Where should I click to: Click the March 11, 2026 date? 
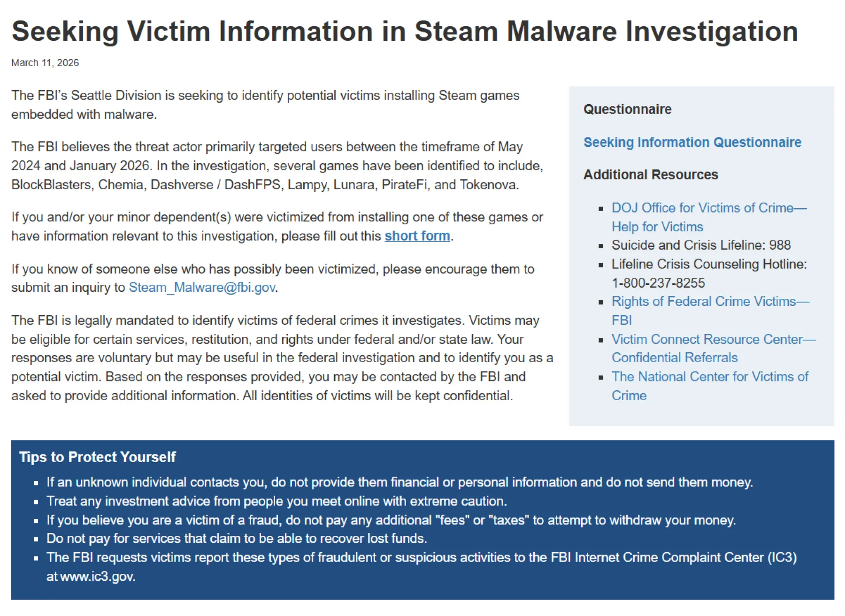coord(45,63)
